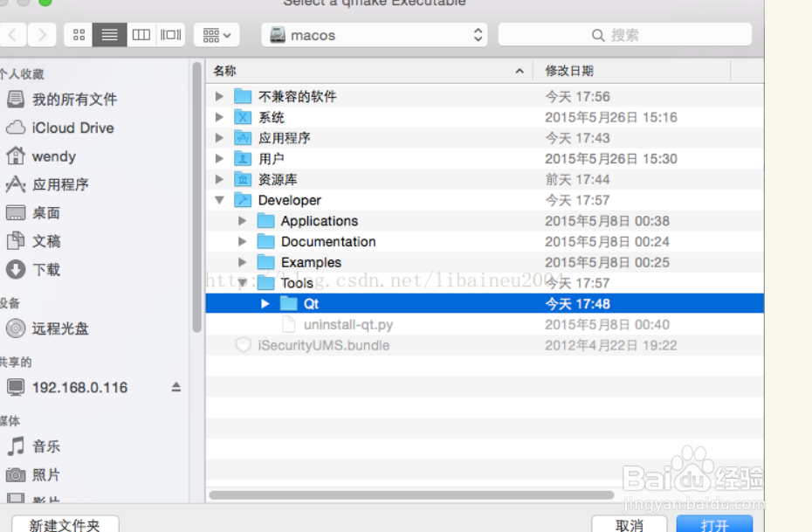Open iCloud Drive from the sidebar
The width and height of the screenshot is (812, 532).
(x=60, y=128)
